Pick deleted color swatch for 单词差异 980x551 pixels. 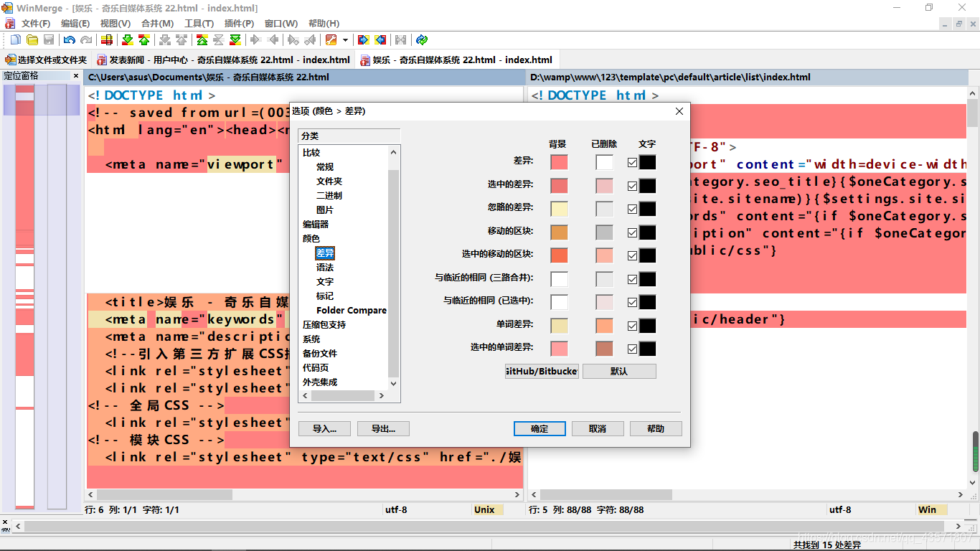point(605,326)
